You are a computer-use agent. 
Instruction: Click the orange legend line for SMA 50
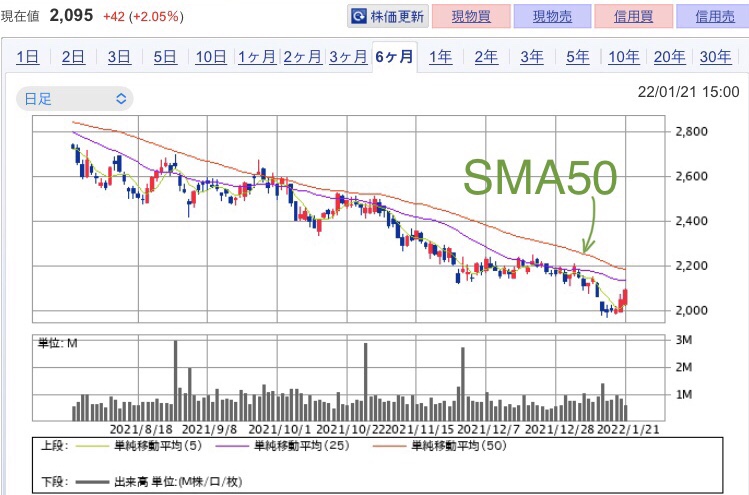coord(389,446)
